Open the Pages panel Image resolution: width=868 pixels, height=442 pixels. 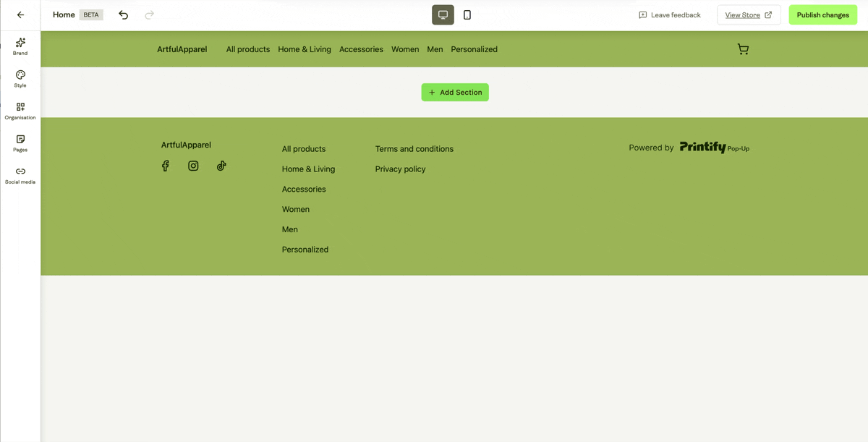pos(20,143)
